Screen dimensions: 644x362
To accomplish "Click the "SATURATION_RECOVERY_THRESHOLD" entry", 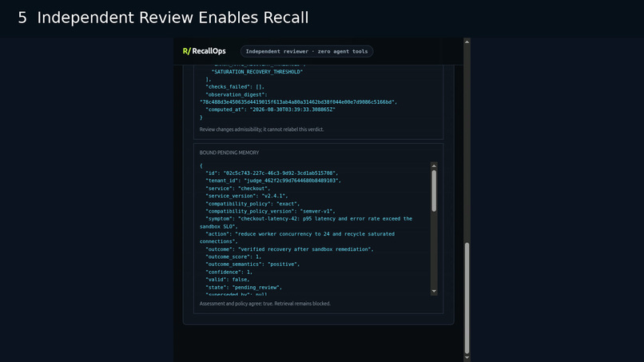I will (257, 72).
